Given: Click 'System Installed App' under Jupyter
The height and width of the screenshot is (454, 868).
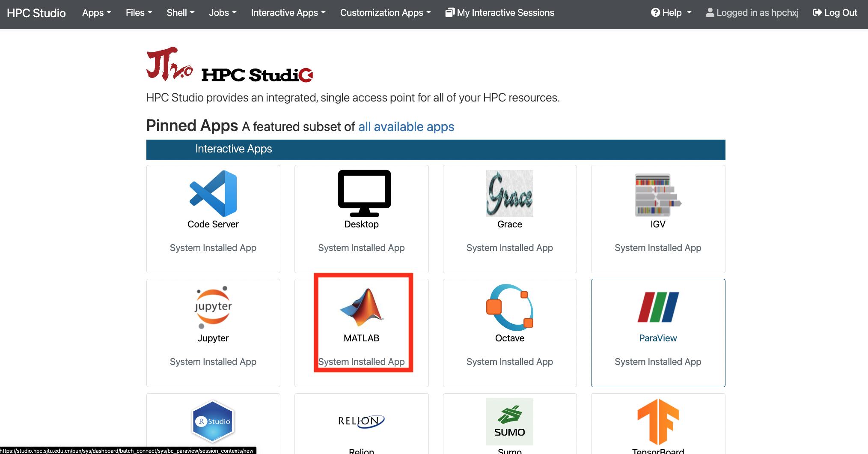Looking at the screenshot, I should pos(213,362).
